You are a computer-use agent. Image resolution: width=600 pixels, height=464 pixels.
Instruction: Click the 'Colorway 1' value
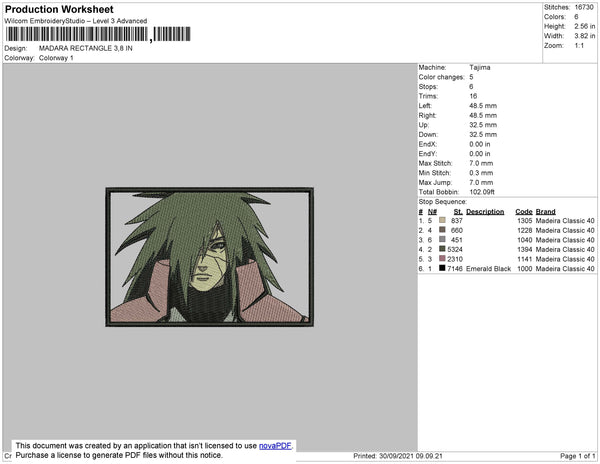tap(56, 58)
